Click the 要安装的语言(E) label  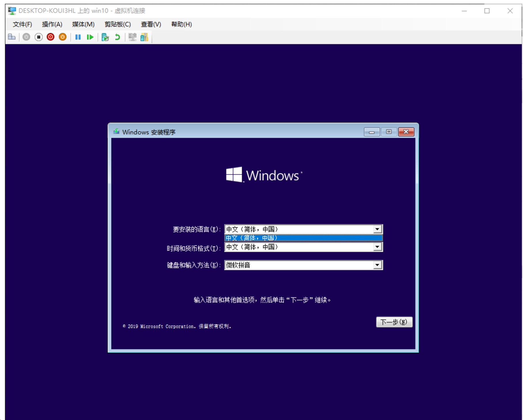tap(196, 229)
